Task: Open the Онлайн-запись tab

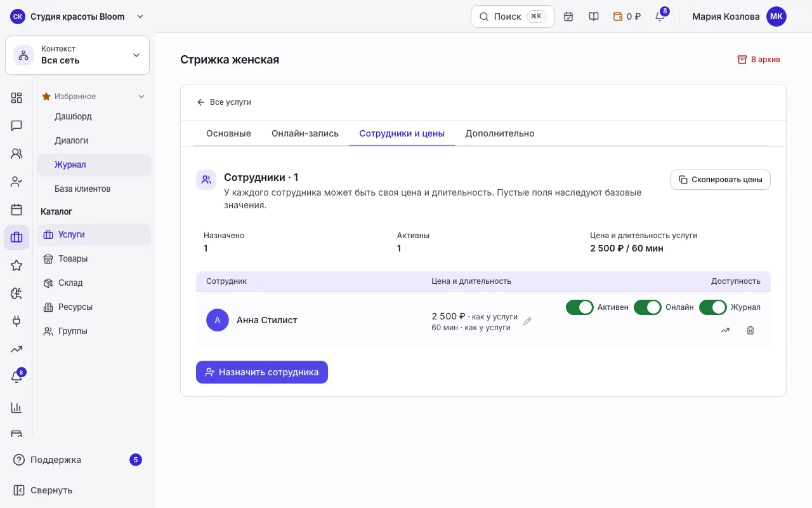Action: tap(305, 133)
